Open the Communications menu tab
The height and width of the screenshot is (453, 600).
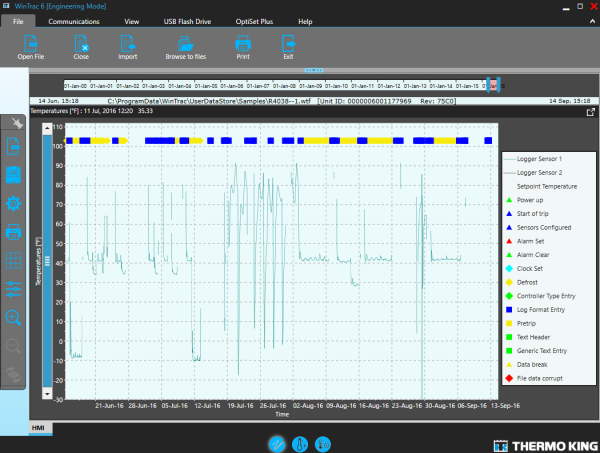point(73,20)
